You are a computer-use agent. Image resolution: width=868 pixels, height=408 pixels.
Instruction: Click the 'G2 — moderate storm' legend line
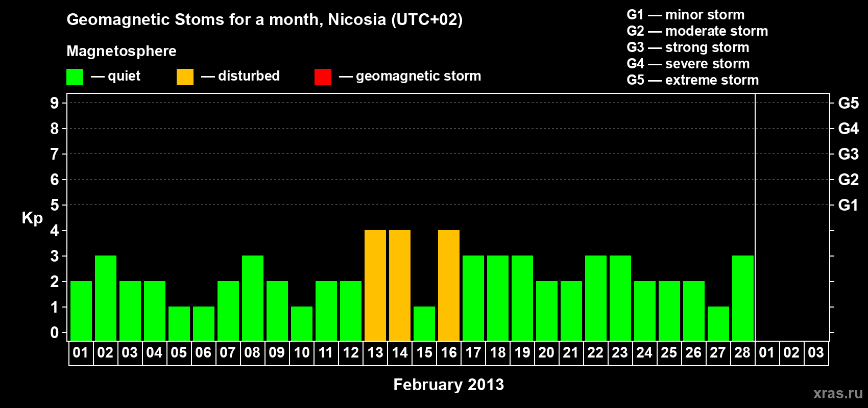click(697, 31)
